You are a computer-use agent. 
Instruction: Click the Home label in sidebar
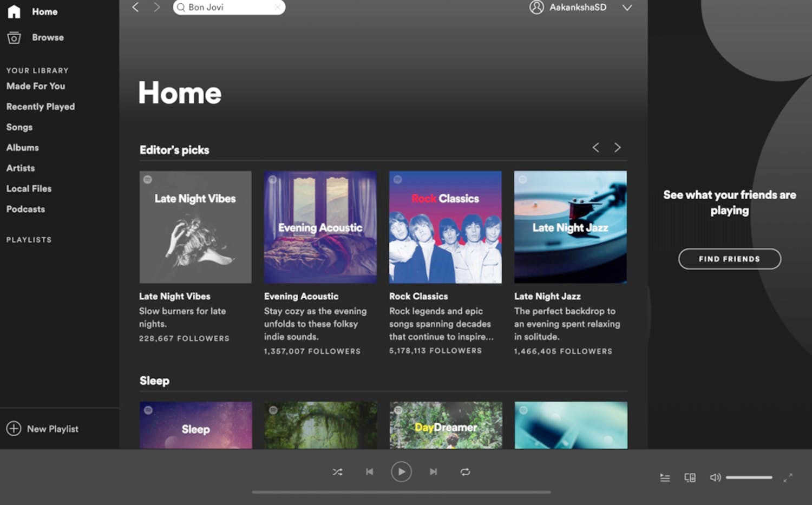tap(44, 11)
